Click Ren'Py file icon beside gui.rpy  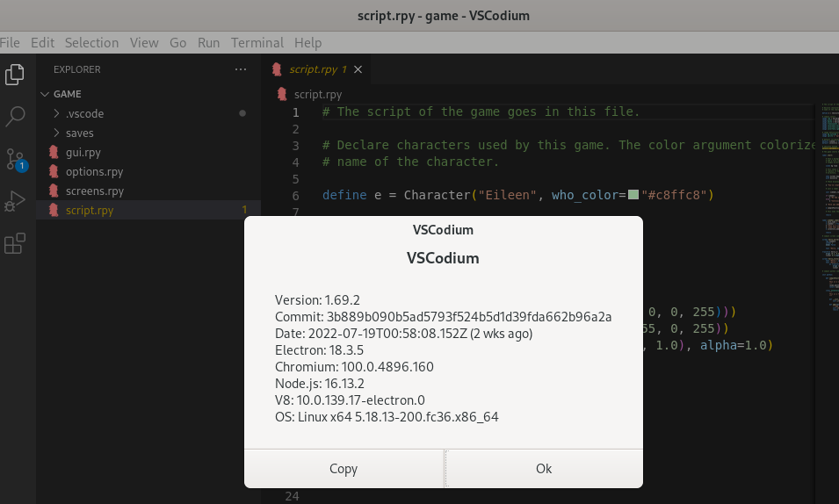pos(54,153)
